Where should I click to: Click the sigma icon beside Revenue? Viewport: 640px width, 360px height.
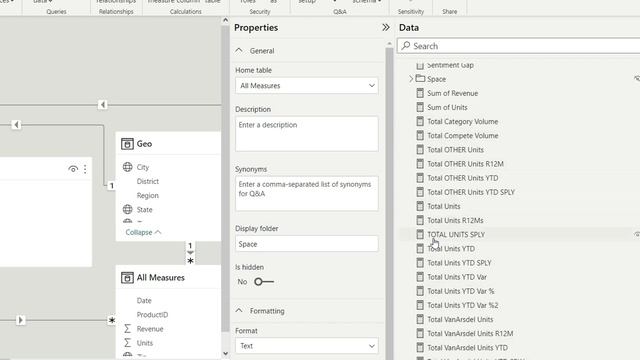[x=127, y=329]
